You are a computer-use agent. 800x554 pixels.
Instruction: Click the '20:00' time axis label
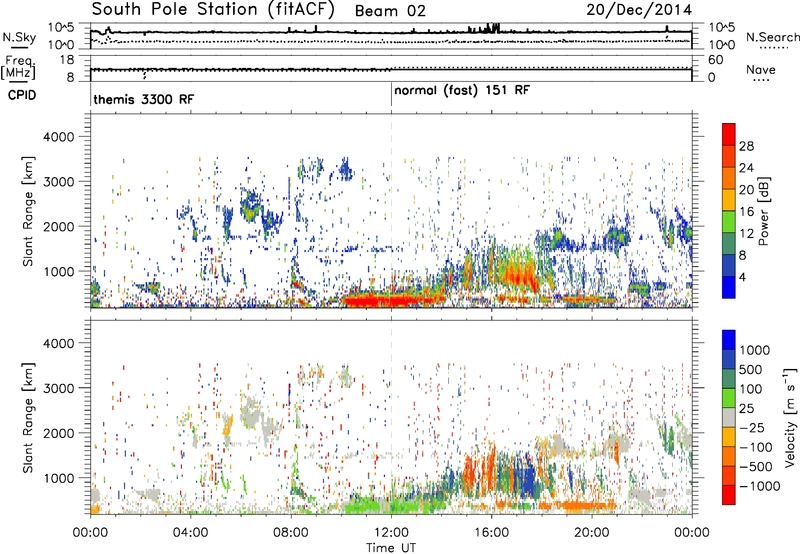(592, 532)
